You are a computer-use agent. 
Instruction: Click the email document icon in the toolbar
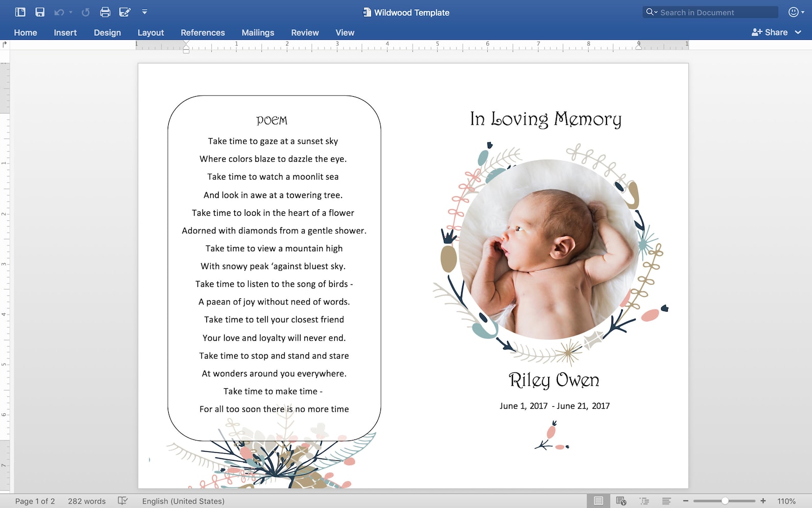tap(125, 12)
